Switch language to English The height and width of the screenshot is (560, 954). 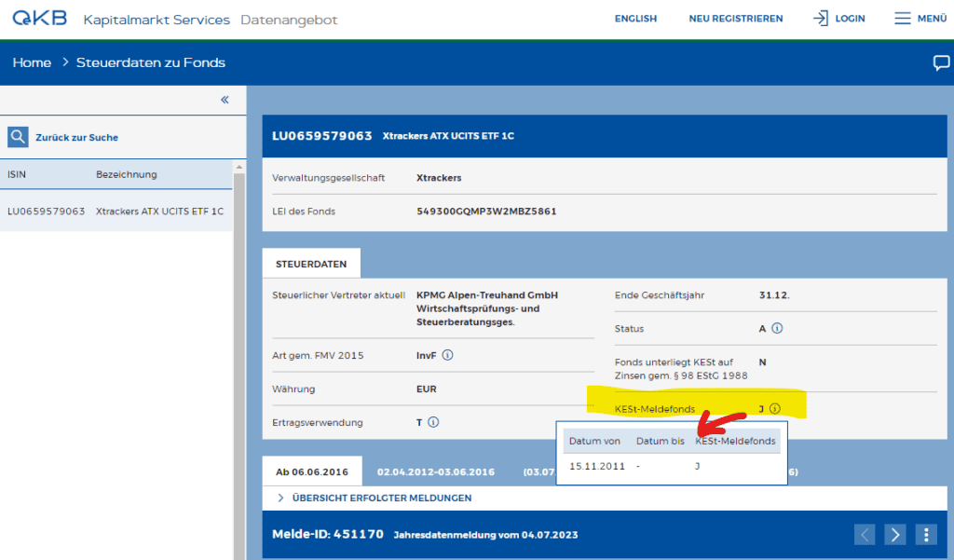(635, 19)
